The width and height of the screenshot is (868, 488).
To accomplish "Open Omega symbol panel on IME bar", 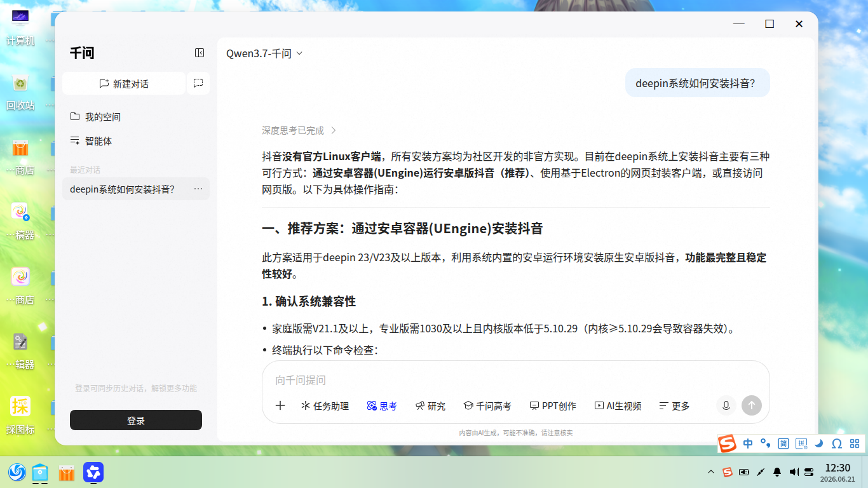I will click(x=837, y=443).
